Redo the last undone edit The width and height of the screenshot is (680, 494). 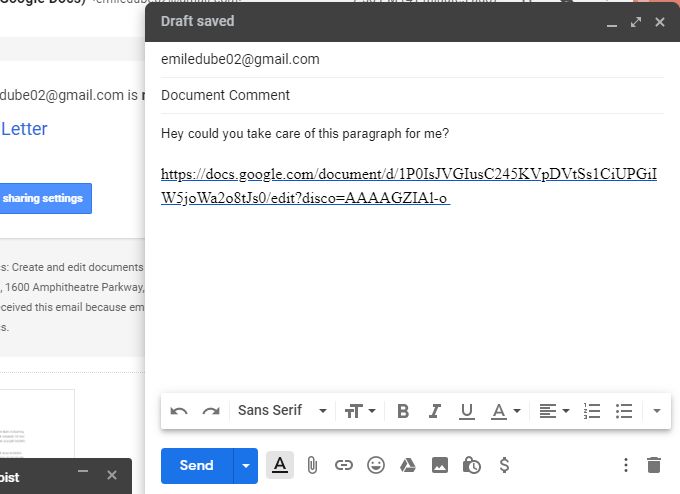pos(211,411)
